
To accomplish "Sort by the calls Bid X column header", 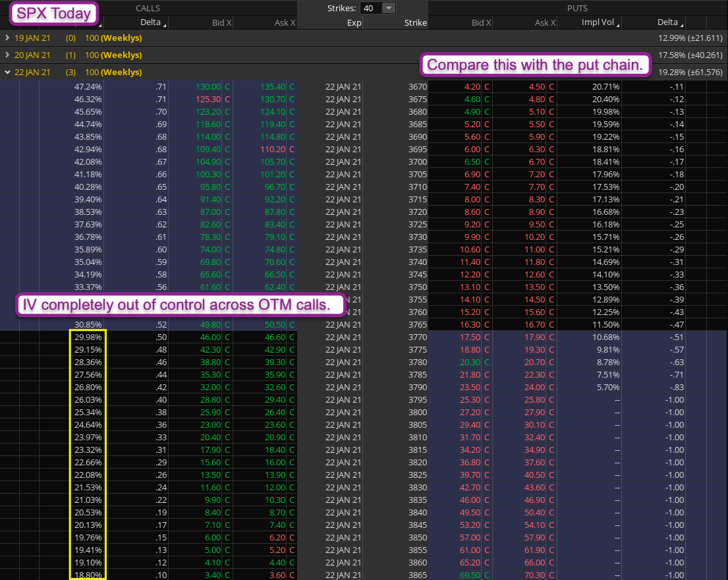I will (221, 23).
